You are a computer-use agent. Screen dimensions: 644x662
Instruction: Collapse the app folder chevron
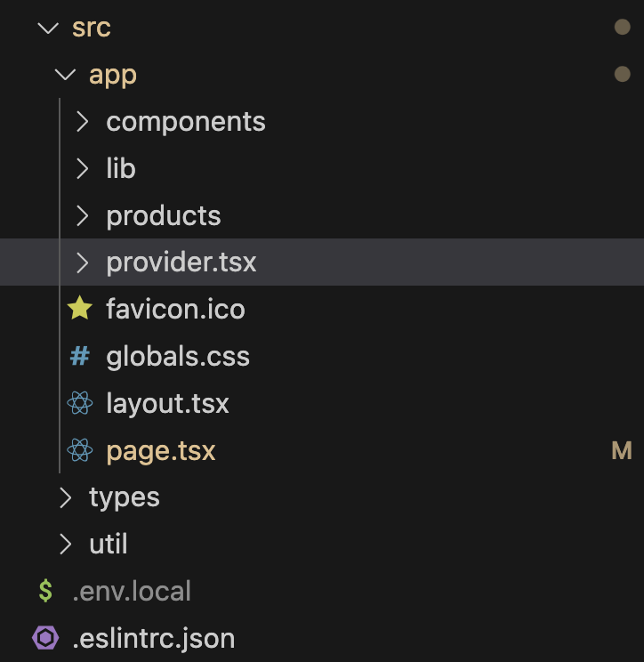(65, 75)
